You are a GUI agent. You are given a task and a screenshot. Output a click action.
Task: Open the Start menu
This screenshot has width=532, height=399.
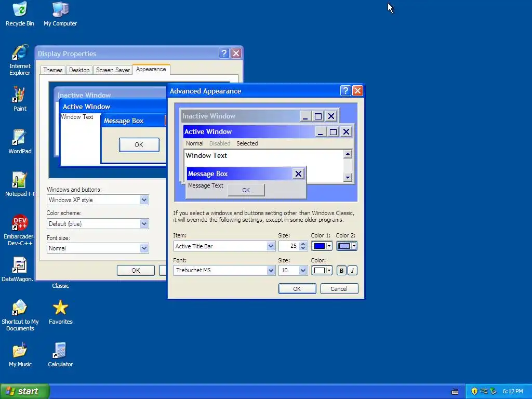pyautogui.click(x=25, y=391)
